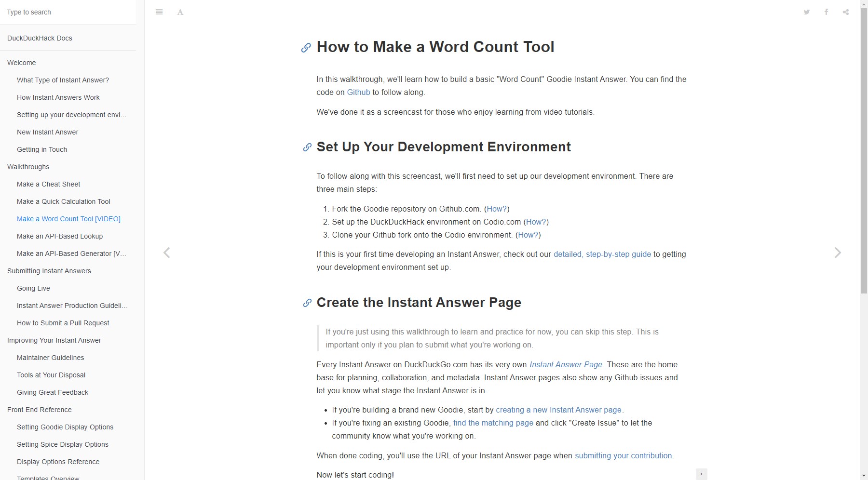This screenshot has height=480, width=868.
Task: Share page via Twitter icon
Action: [806, 12]
